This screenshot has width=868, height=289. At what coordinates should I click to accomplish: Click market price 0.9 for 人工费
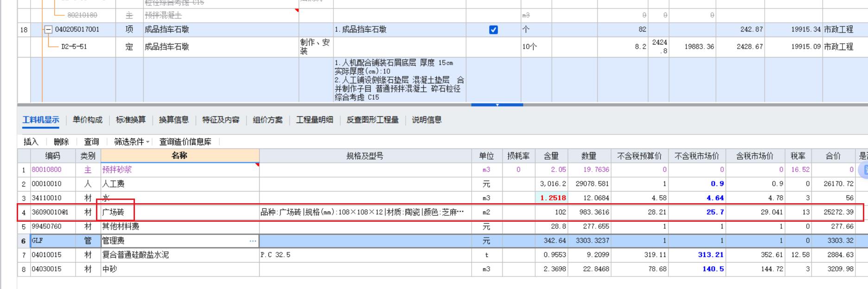pyautogui.click(x=697, y=184)
